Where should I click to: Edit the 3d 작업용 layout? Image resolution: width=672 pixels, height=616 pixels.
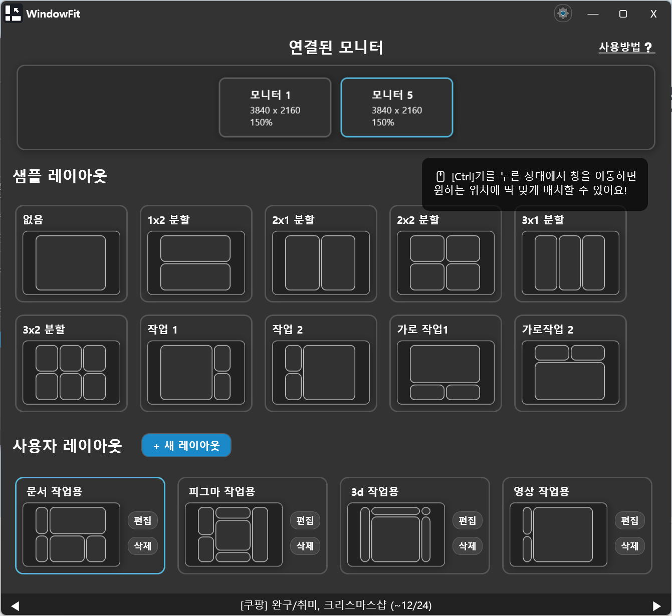click(x=467, y=520)
